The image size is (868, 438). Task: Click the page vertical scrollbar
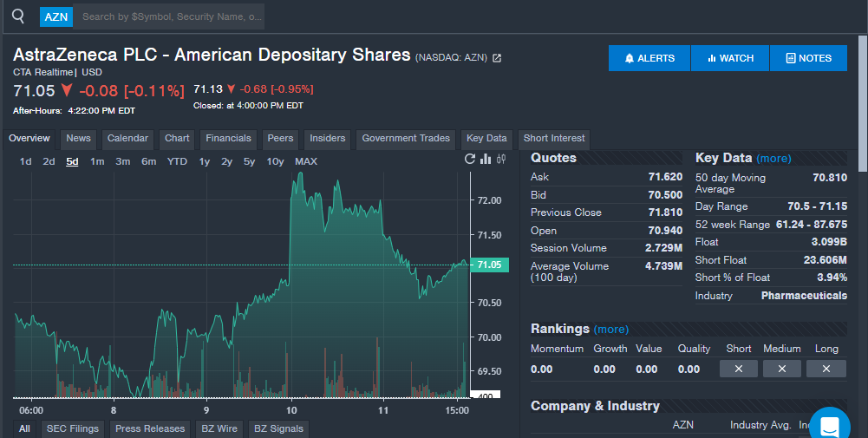point(863,103)
